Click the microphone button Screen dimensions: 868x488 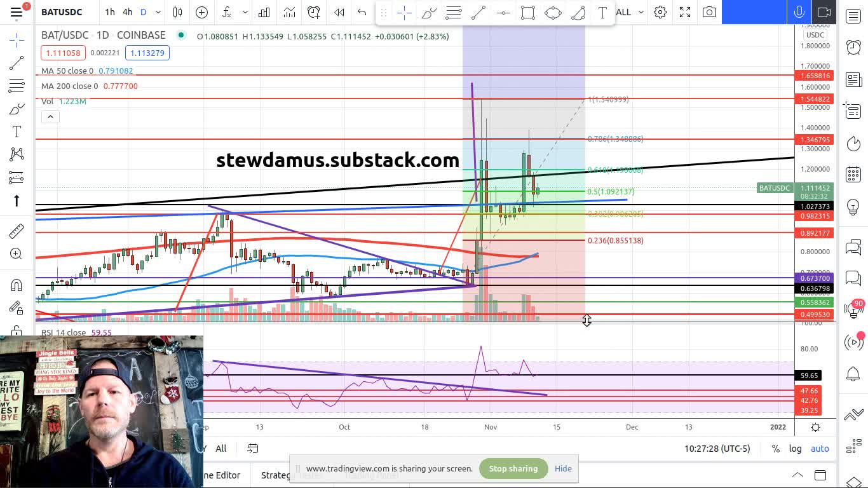(799, 12)
